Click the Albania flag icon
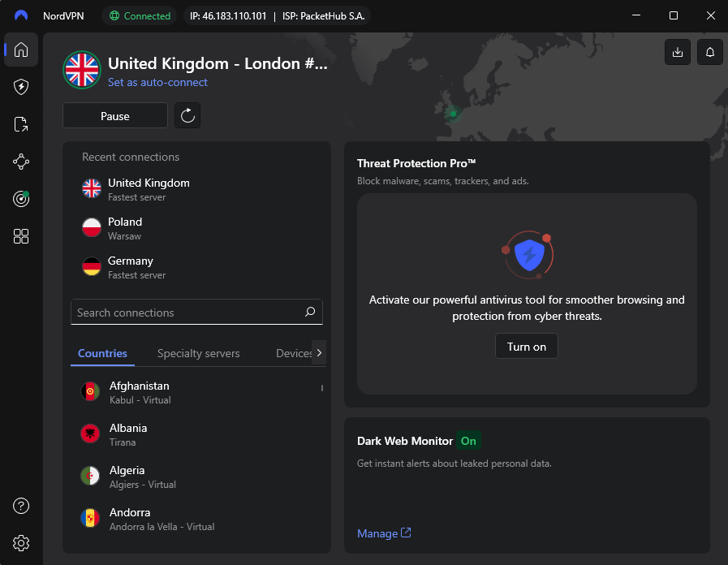 click(90, 433)
